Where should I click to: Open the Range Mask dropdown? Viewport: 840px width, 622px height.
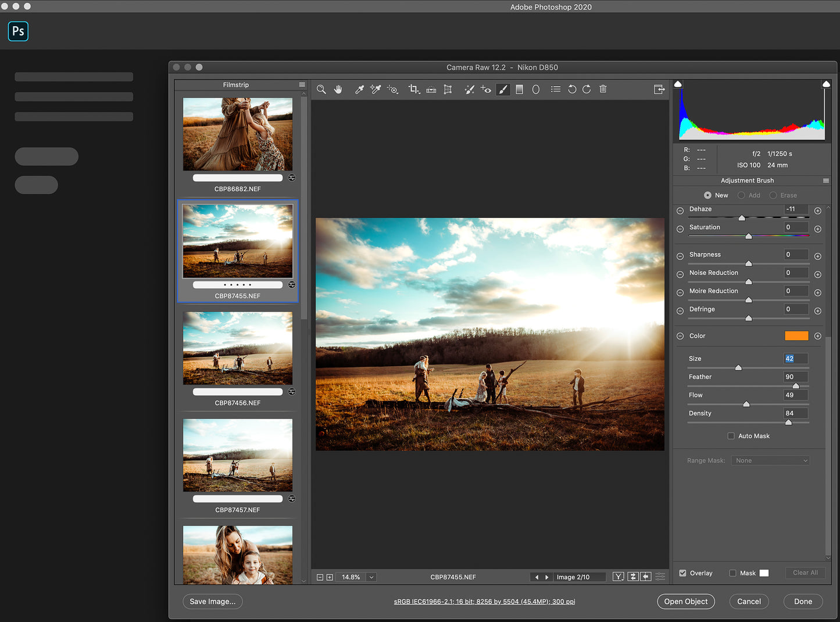[x=770, y=460]
